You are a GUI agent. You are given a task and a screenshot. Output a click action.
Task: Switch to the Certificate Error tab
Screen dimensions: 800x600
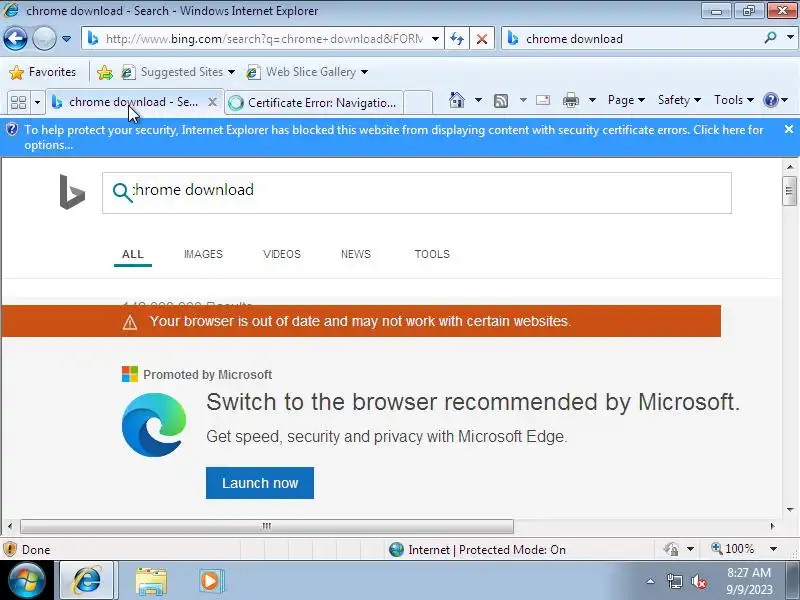[314, 103]
